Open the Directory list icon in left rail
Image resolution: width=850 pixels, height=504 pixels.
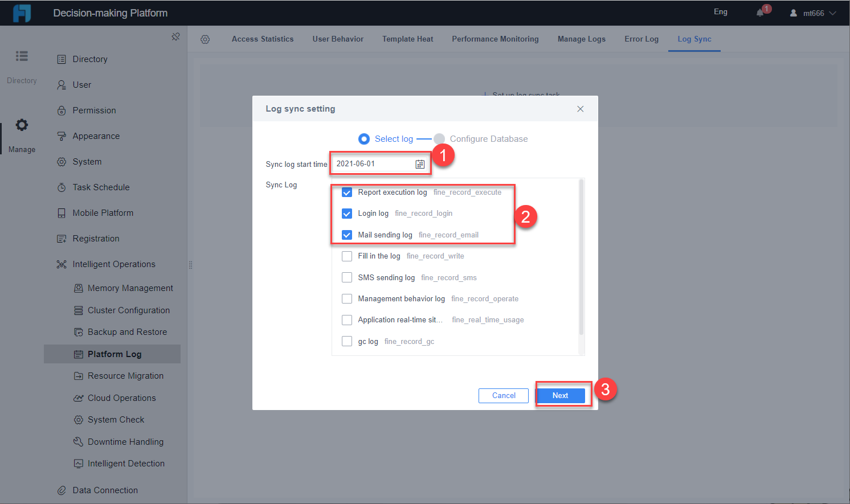[22, 56]
